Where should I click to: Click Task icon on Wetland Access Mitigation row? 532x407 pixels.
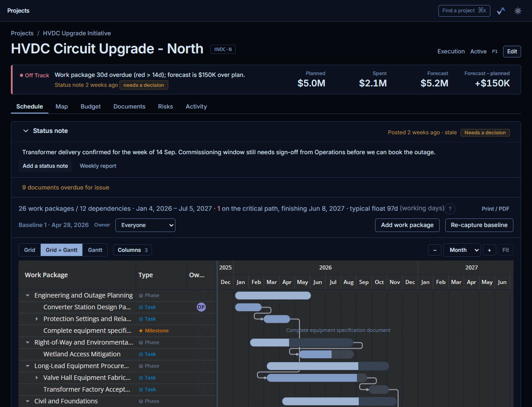(141, 355)
